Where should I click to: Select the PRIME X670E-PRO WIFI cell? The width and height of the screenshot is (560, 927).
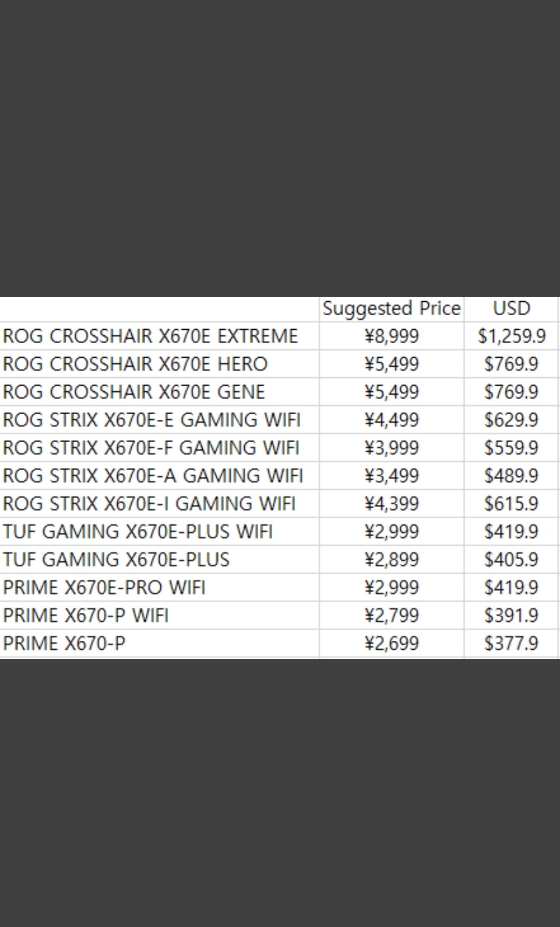104,588
